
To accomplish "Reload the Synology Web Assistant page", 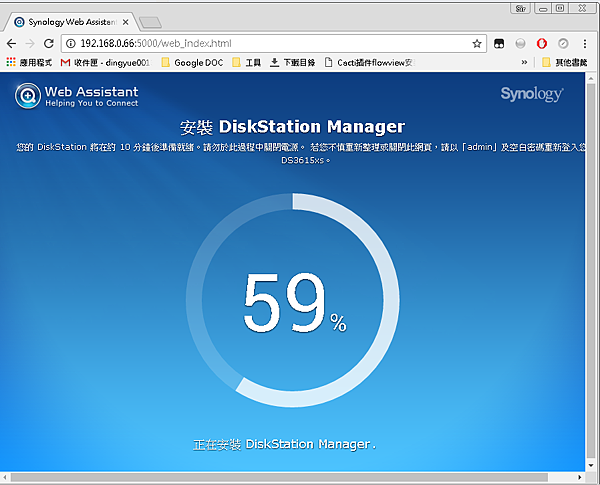I will (x=49, y=44).
